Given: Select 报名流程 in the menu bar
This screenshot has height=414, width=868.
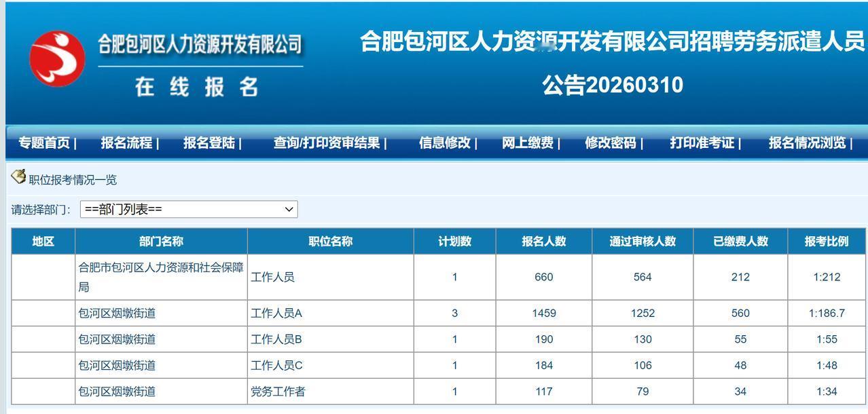Looking at the screenshot, I should point(126,143).
